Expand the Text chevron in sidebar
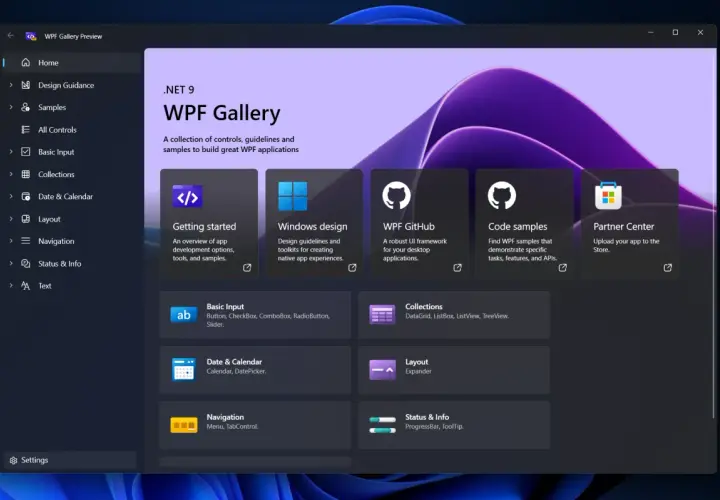 click(11, 286)
